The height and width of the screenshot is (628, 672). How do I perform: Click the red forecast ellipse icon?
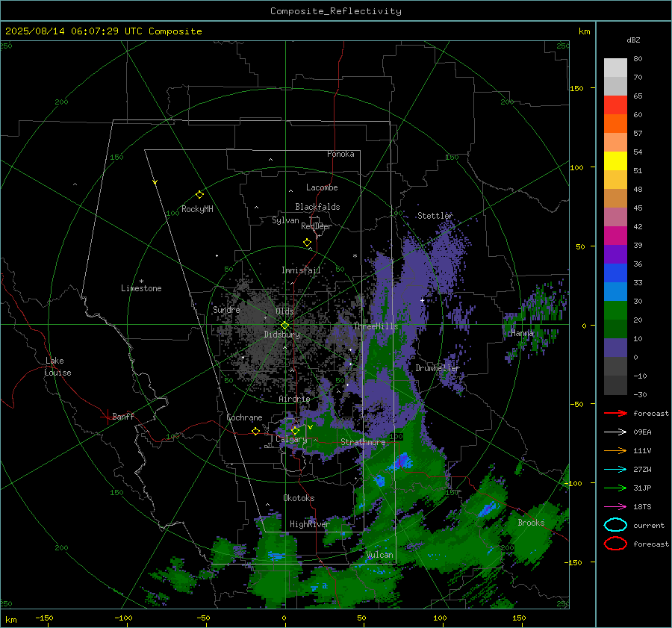[615, 544]
